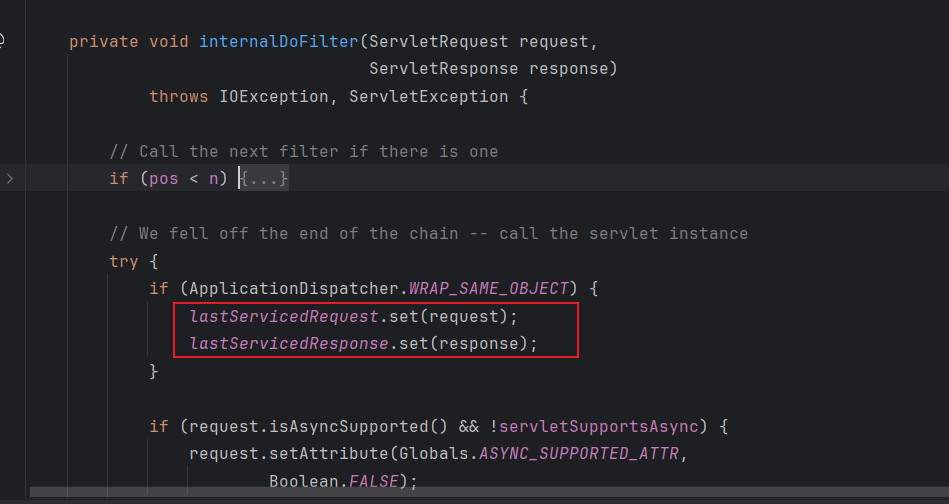Click the WRAP_SAME_OBJECT constant
The width and height of the screenshot is (949, 504).
pyautogui.click(x=488, y=289)
